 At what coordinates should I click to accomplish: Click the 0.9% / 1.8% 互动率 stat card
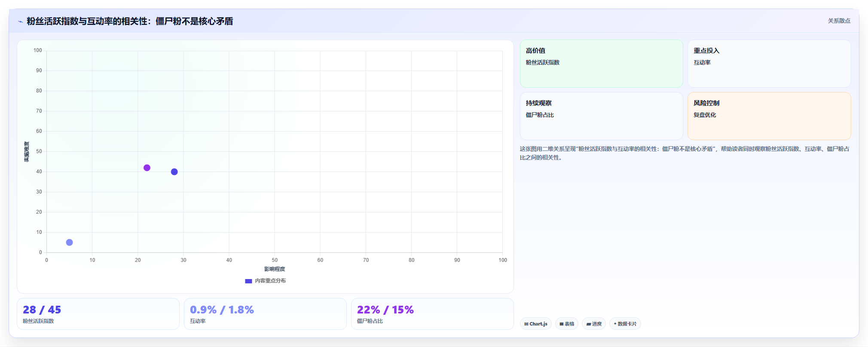pos(265,314)
